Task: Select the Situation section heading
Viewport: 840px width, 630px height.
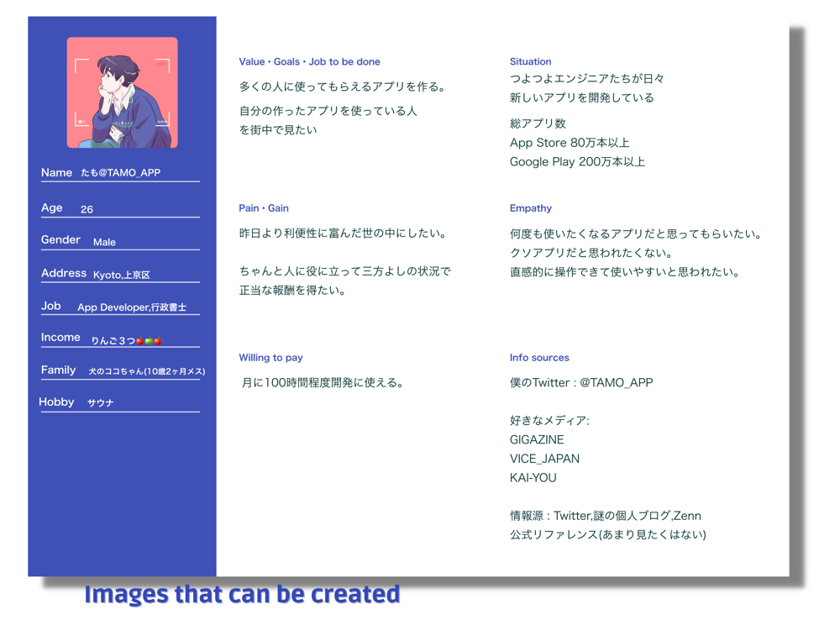Action: [x=530, y=61]
